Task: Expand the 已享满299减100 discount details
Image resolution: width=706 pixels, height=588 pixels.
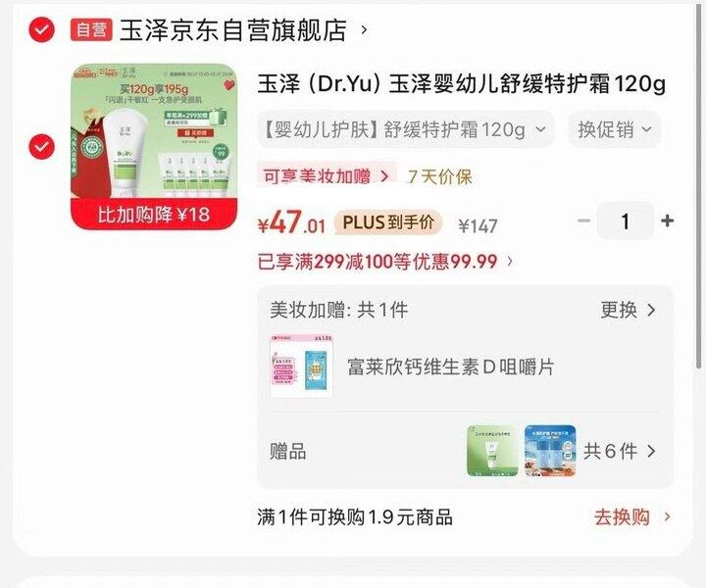Action: pyautogui.click(x=385, y=262)
